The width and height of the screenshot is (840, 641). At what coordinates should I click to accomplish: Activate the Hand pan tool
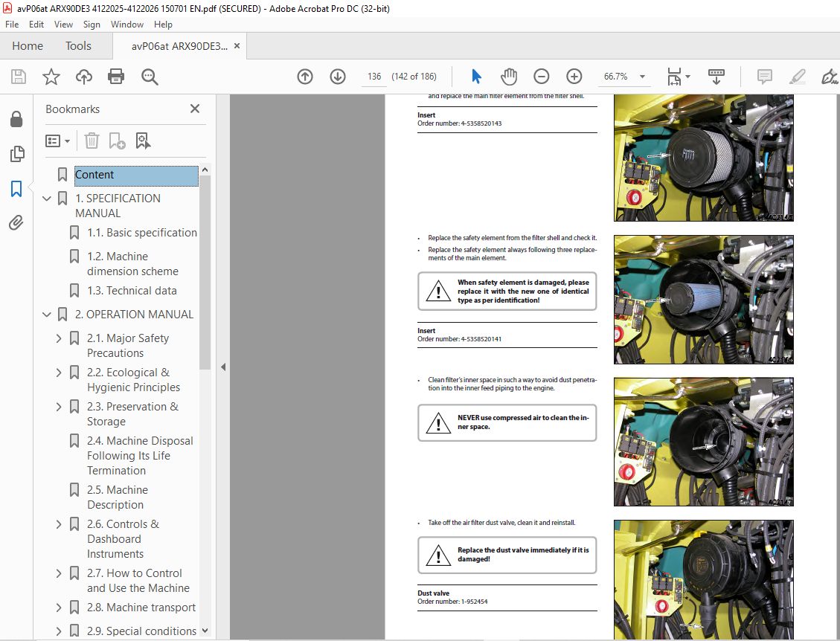point(509,77)
